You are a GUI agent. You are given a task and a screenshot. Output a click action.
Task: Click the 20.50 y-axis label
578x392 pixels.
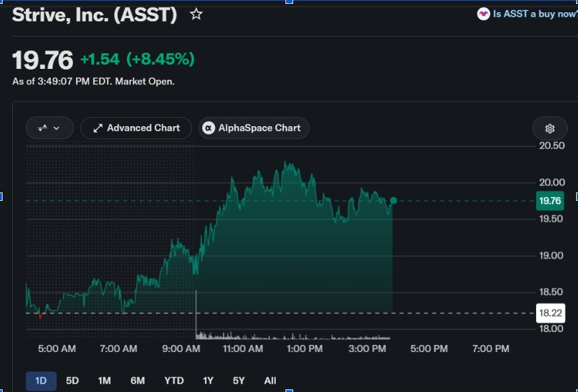[552, 145]
